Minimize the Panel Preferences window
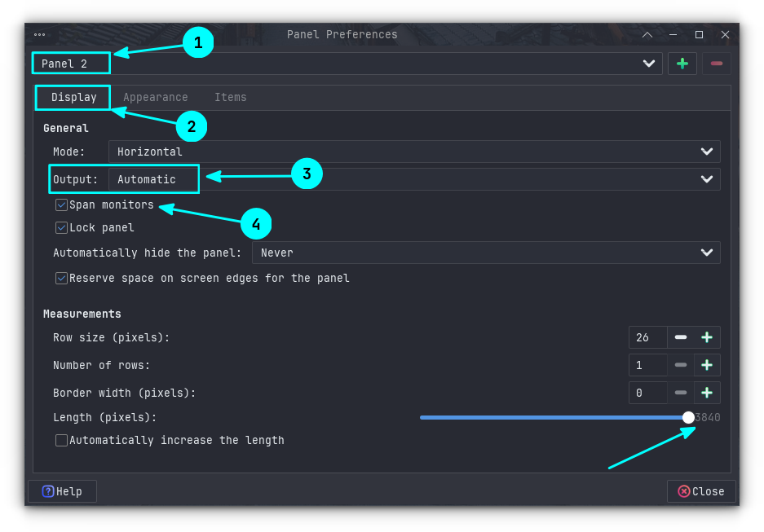The height and width of the screenshot is (532, 764). [x=673, y=34]
